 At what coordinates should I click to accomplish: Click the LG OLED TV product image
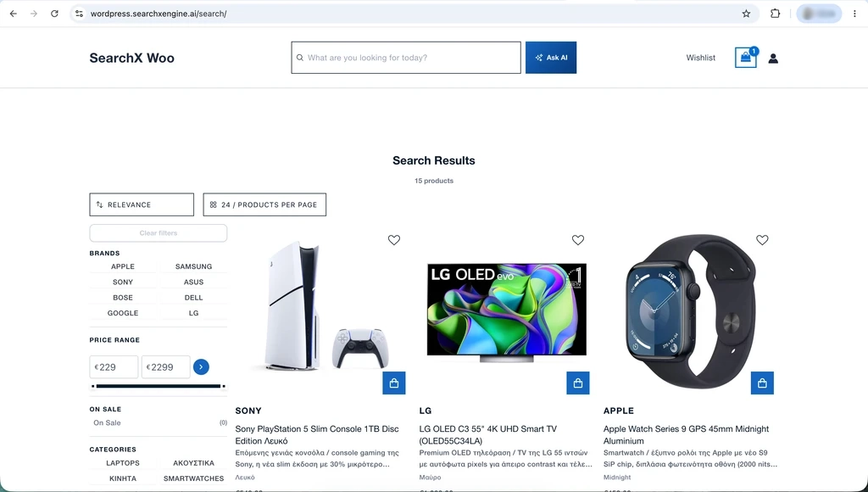click(x=507, y=312)
